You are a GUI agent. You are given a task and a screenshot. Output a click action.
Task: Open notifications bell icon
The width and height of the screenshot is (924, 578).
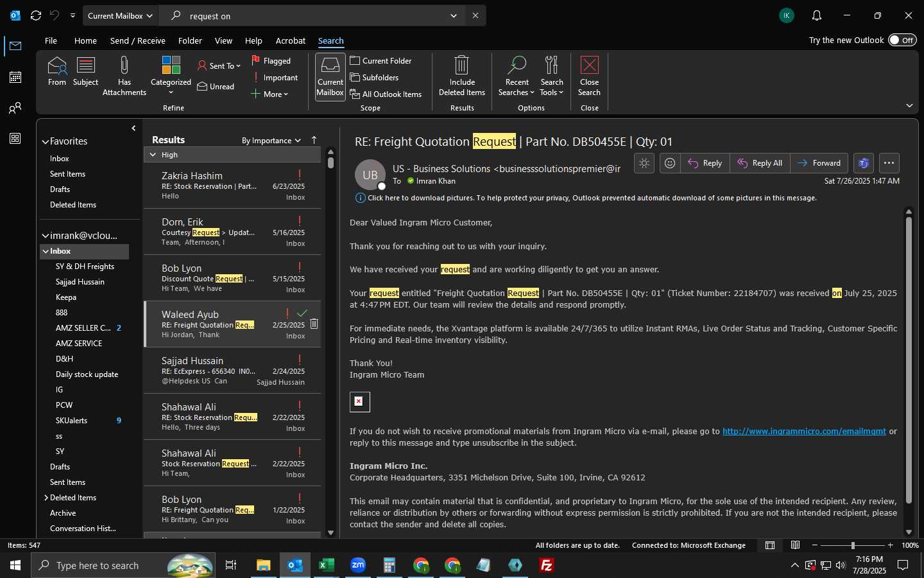[817, 15]
